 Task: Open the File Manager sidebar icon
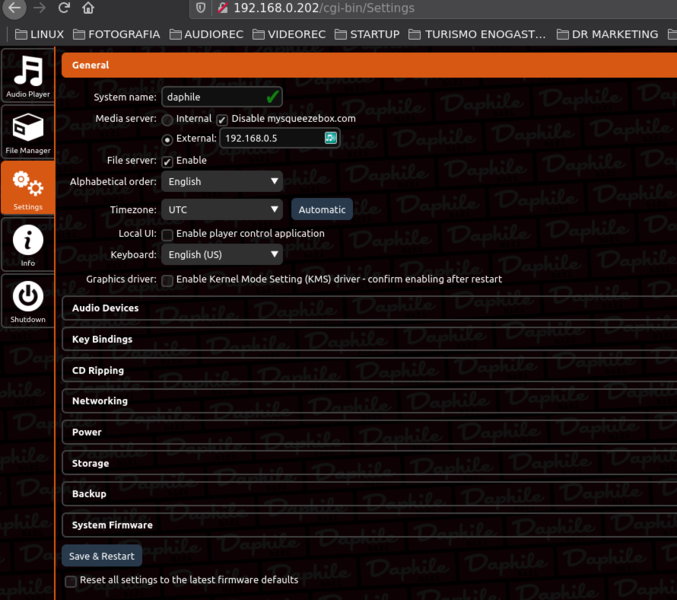27,132
